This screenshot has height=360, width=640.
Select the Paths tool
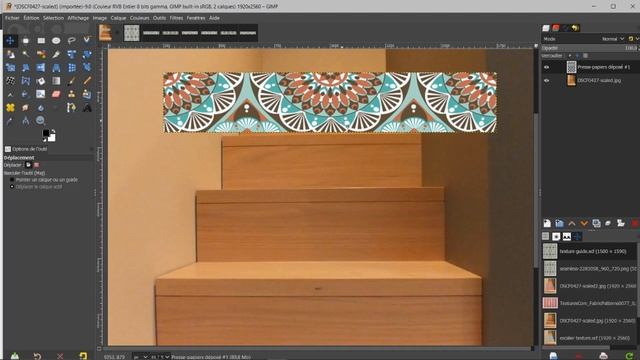(71, 107)
